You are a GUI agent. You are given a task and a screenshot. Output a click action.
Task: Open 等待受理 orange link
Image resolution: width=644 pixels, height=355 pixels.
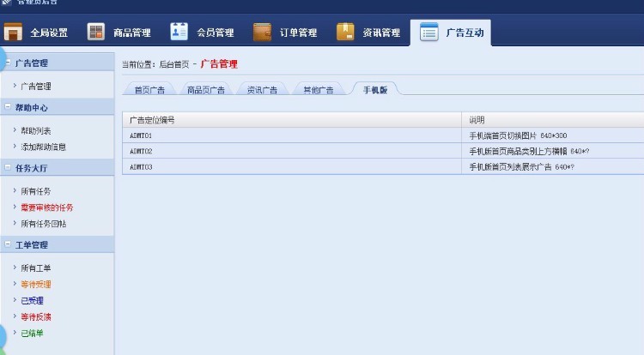tap(36, 285)
